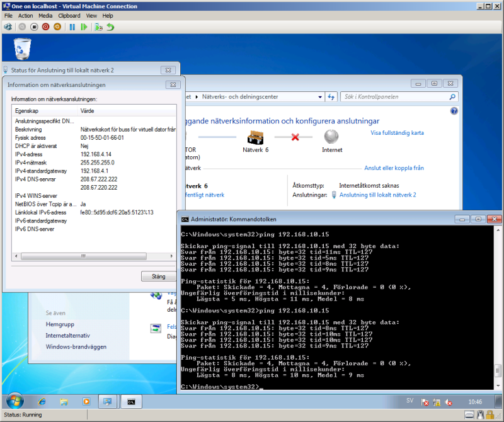Viewport: 504px width, 422px height.
Task: Click the muted volume tray icon
Action: (449, 402)
